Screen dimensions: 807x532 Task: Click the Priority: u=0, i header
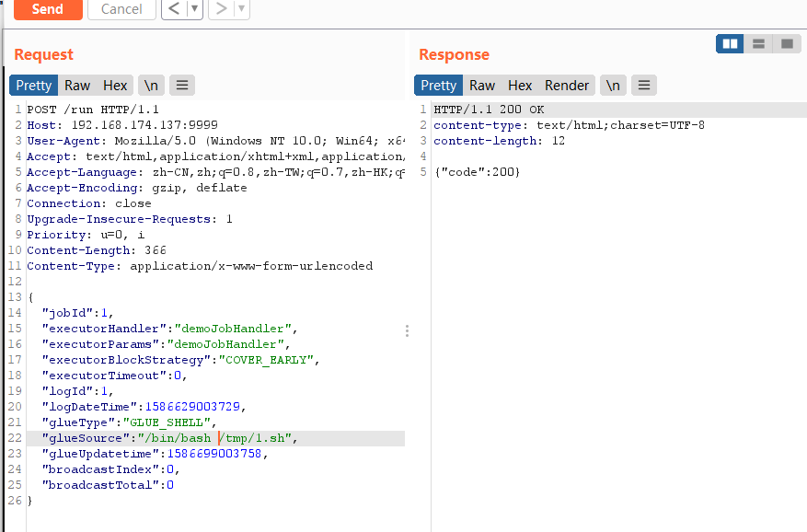(86, 235)
